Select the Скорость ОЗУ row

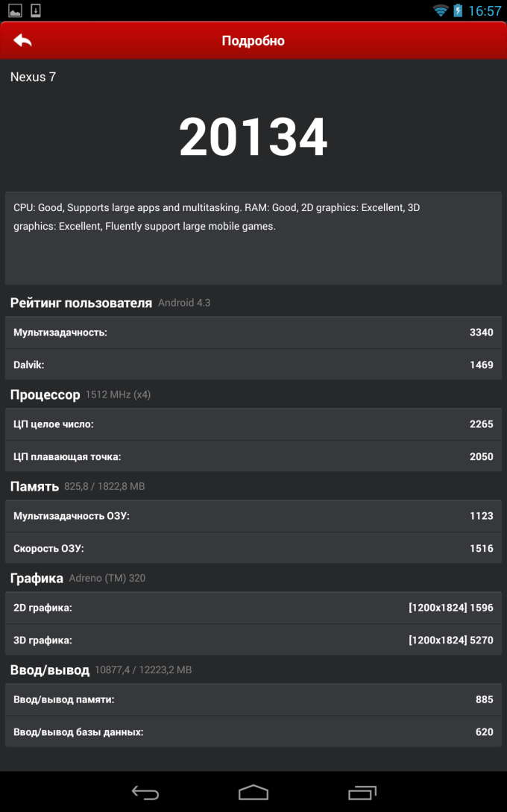[253, 549]
